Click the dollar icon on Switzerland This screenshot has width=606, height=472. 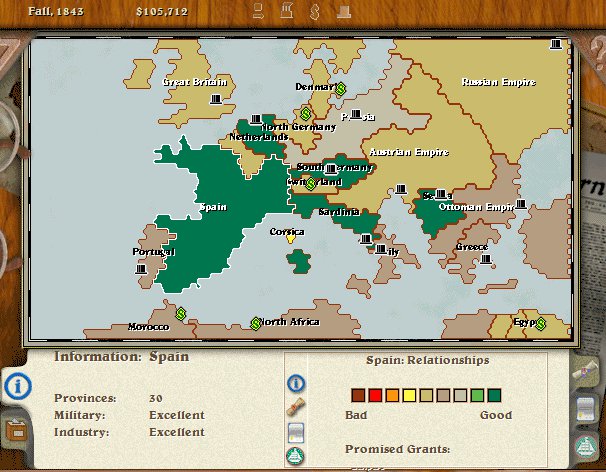(x=311, y=184)
